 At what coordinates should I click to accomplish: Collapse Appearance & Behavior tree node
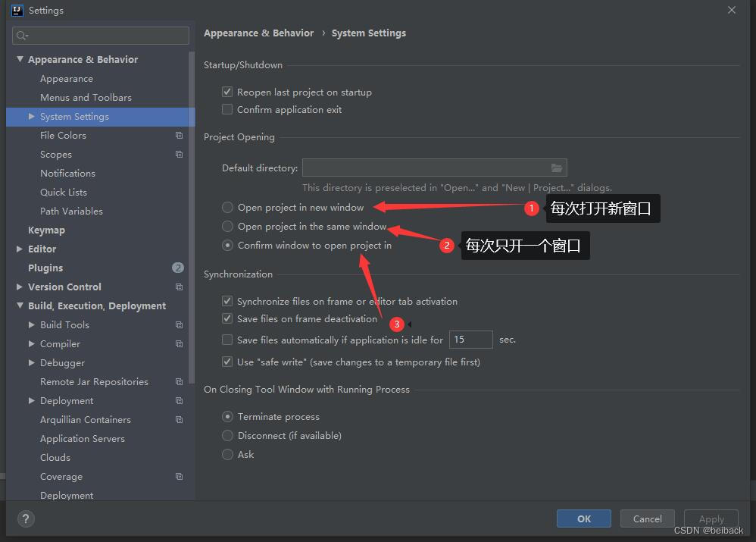(20, 59)
